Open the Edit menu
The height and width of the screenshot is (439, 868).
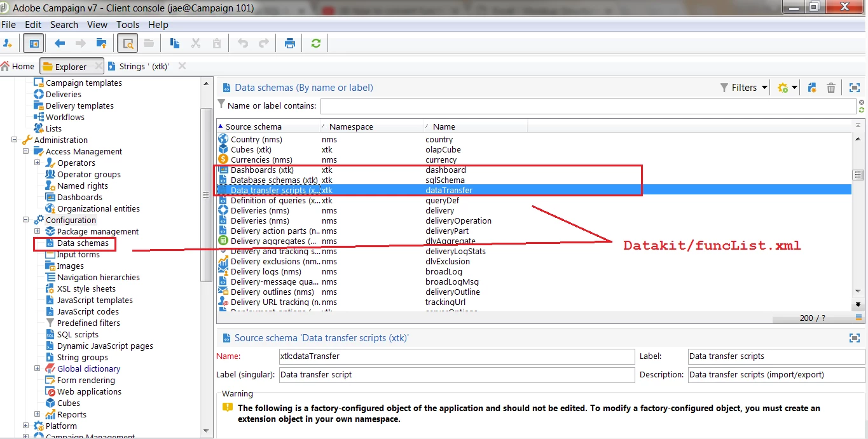(x=33, y=25)
